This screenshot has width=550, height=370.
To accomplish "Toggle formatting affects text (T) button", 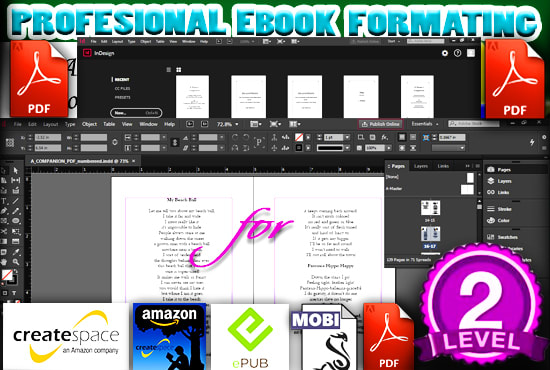I will pos(14,293).
